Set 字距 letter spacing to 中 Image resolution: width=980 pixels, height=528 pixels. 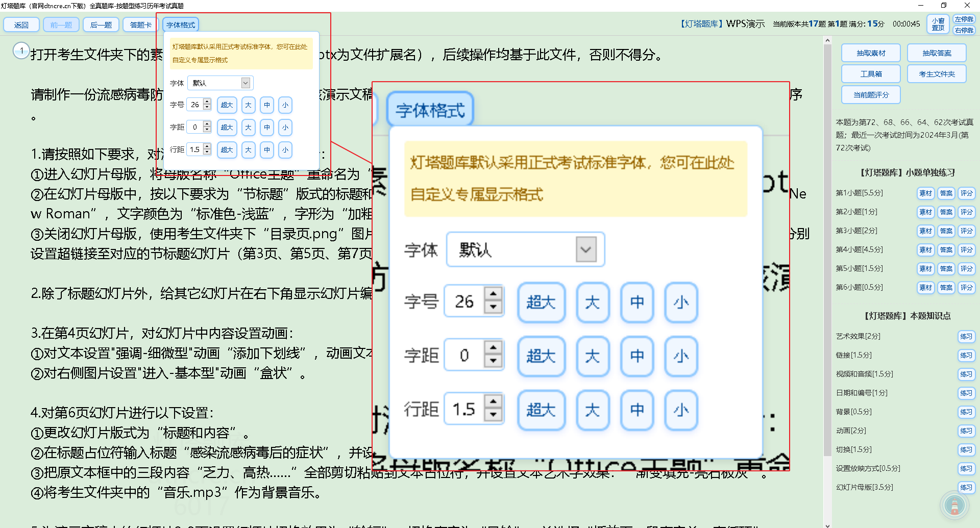coord(267,128)
